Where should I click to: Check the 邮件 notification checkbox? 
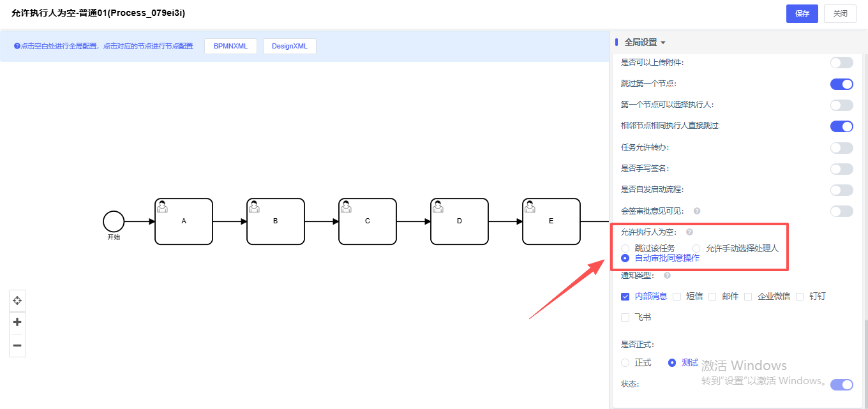(x=712, y=296)
